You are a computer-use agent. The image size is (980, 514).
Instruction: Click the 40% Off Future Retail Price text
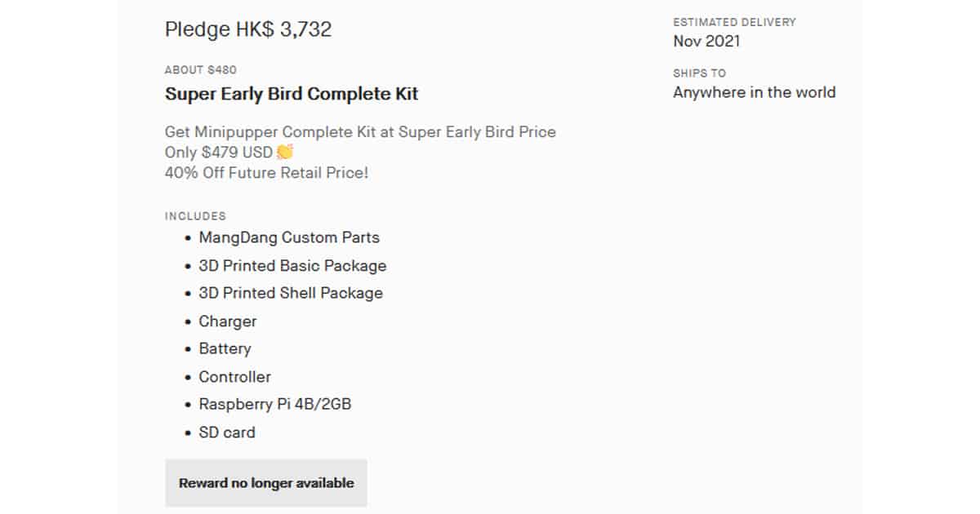click(x=266, y=173)
